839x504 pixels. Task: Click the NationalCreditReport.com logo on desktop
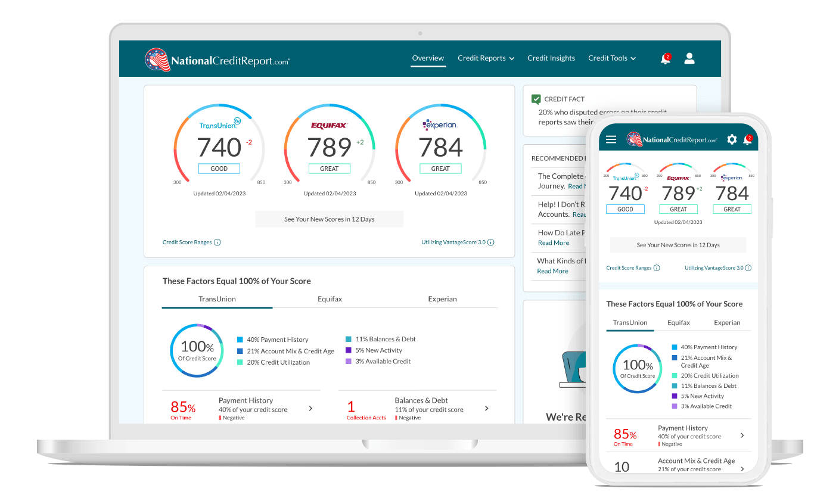[x=217, y=60]
